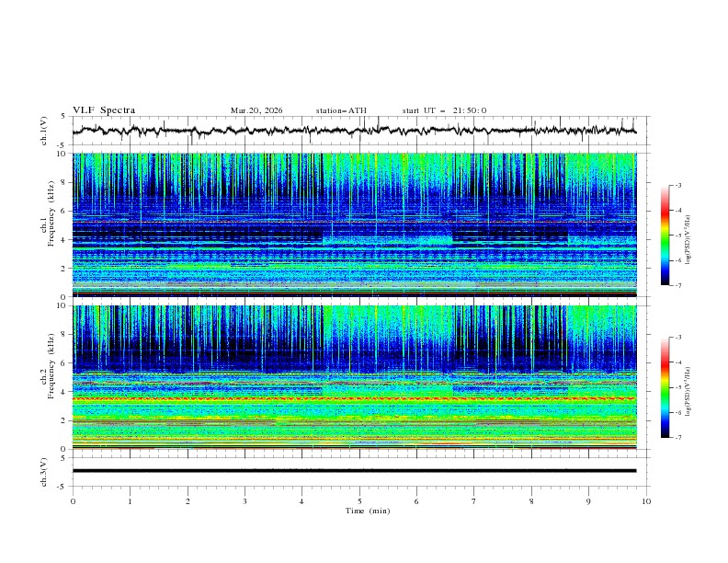Click the upper PSD color scale bar

665,236
